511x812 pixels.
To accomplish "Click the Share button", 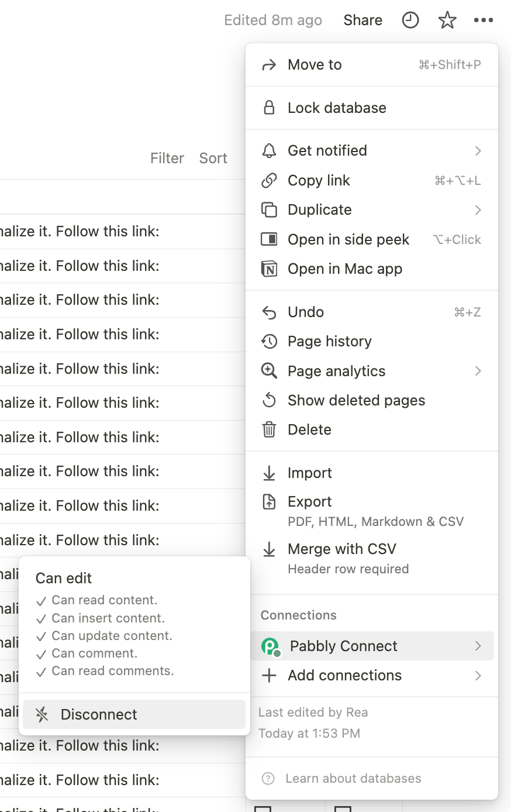I will tap(363, 20).
